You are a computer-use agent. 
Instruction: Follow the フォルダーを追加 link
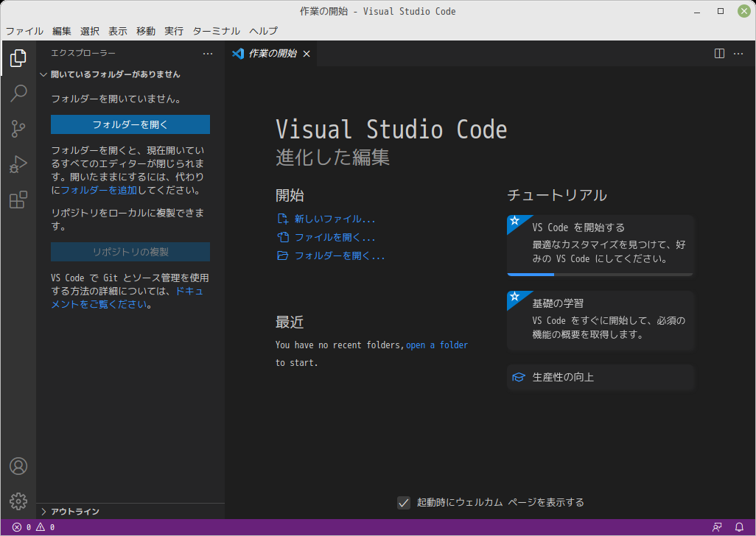pos(99,190)
